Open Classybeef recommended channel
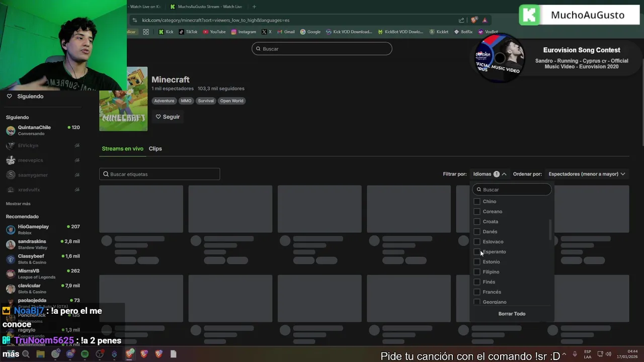The height and width of the screenshot is (362, 644). point(43,259)
